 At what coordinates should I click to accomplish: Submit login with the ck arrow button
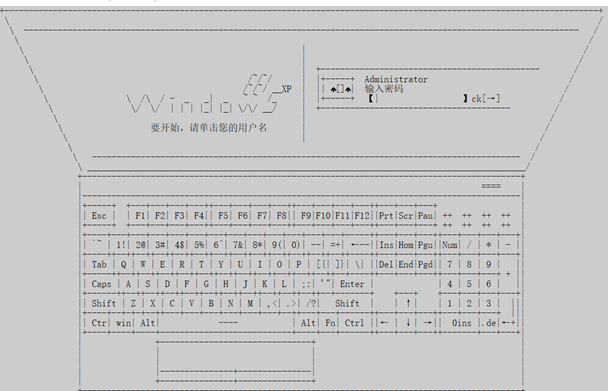pos(486,99)
